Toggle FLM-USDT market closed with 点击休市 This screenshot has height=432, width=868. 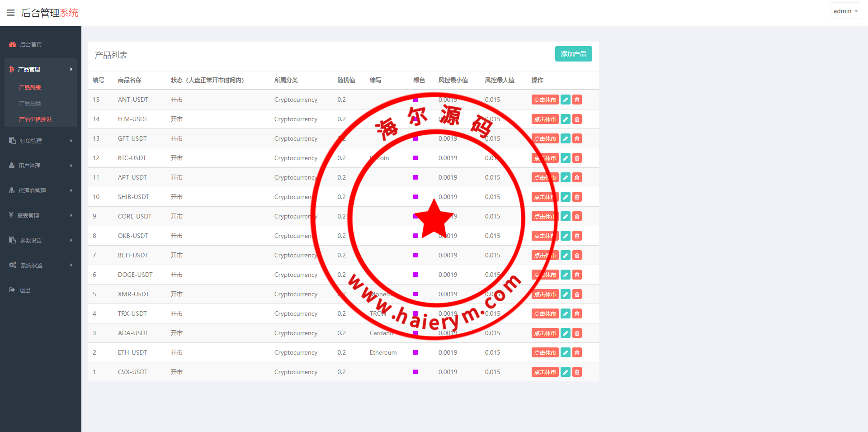(545, 119)
